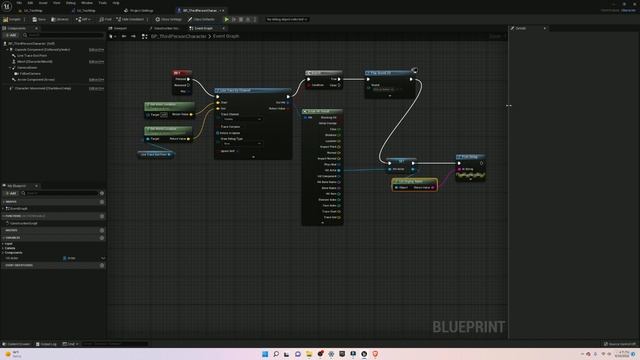Click Edit in C++ link for Mesh
The width and height of the screenshot is (640, 360).
[96, 62]
